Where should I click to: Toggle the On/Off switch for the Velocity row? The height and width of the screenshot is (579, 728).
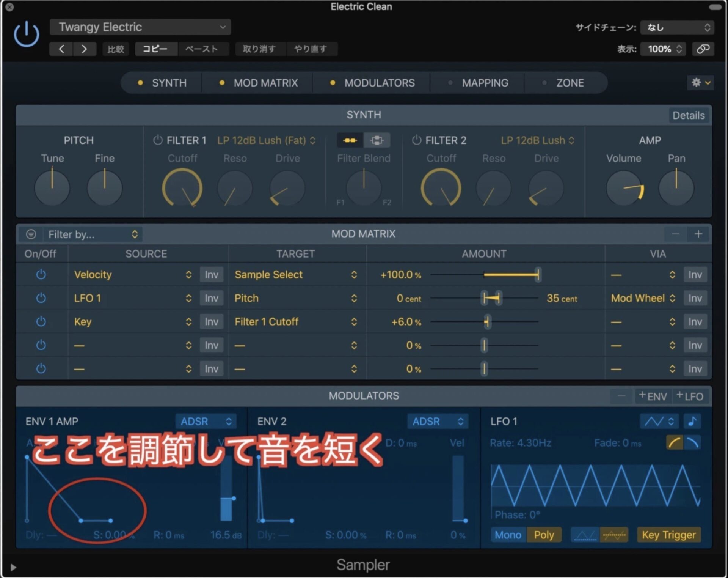[x=41, y=275]
